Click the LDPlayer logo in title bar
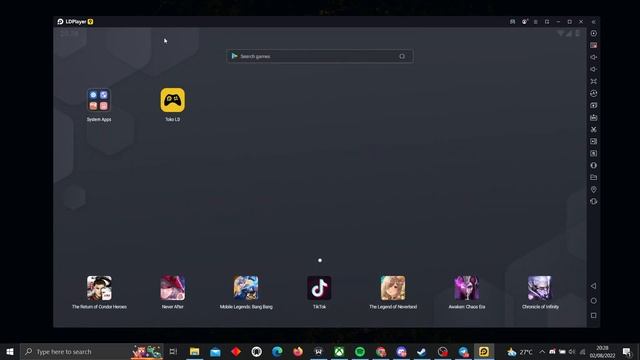This screenshot has width=640, height=360. pos(60,22)
